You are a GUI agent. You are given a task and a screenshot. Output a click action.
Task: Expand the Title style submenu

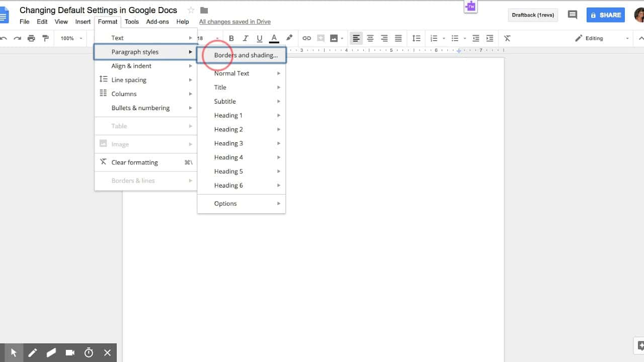[242, 87]
